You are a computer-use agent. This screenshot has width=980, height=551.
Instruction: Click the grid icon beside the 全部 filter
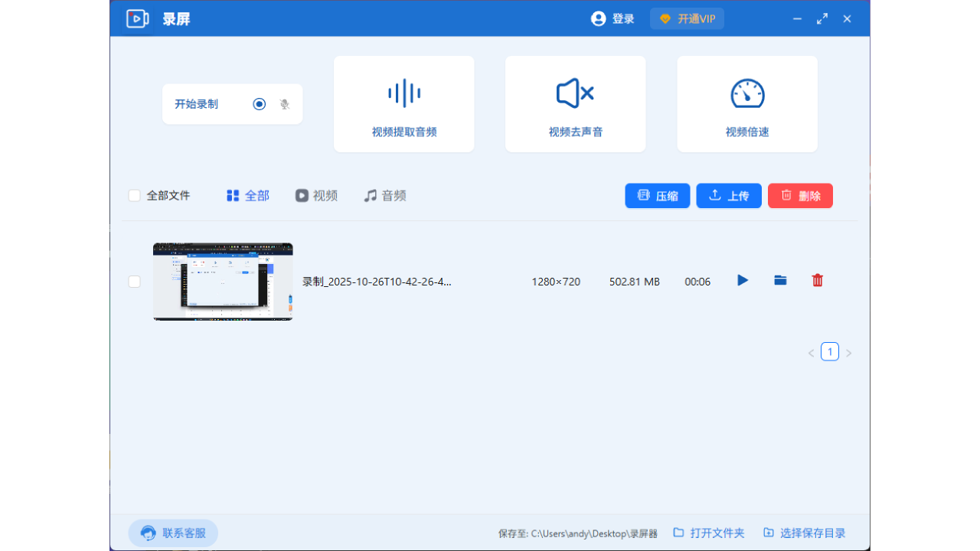pos(232,195)
